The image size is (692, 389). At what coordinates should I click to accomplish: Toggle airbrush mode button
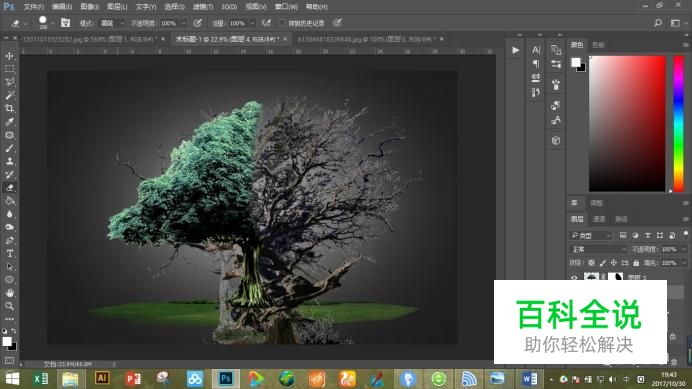pyautogui.click(x=266, y=23)
